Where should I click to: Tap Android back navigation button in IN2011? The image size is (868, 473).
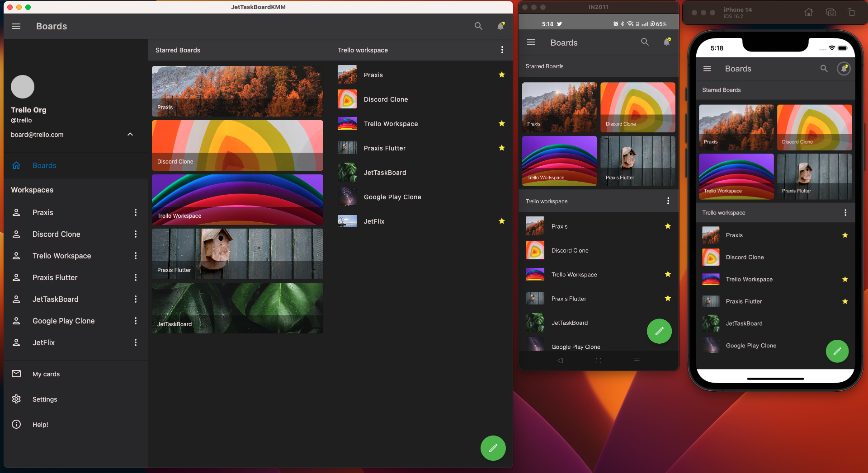point(560,361)
